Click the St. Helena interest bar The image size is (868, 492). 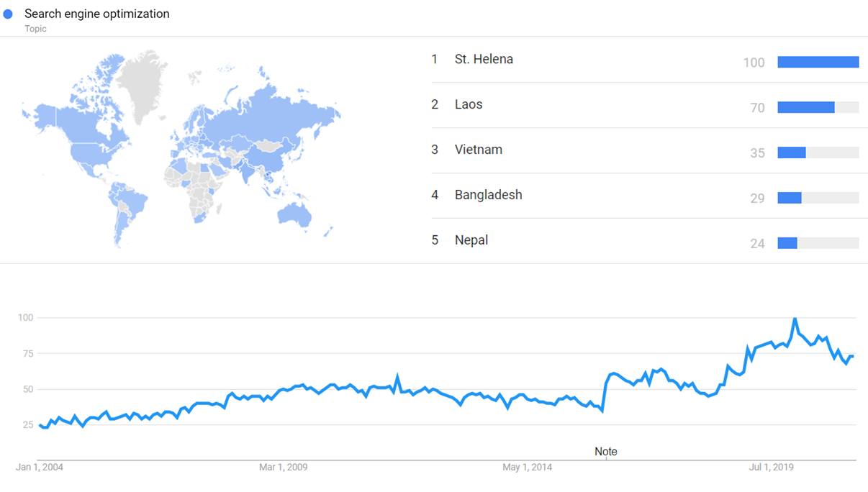[818, 63]
